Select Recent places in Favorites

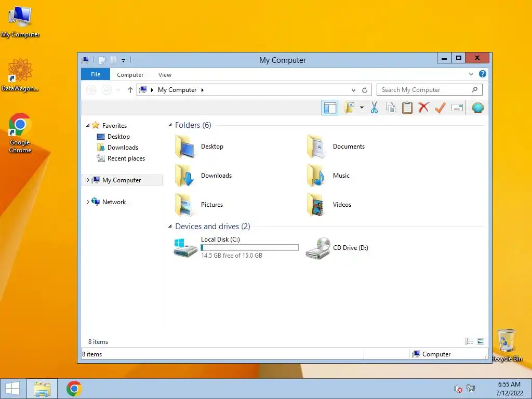pos(126,158)
